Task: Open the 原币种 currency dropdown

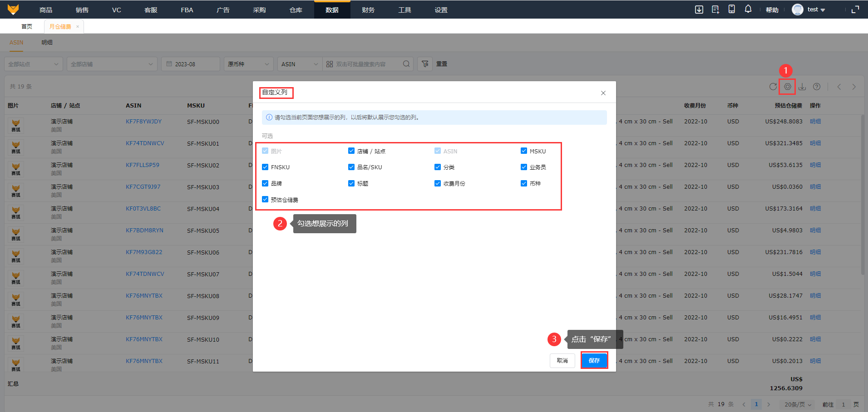Action: point(249,64)
